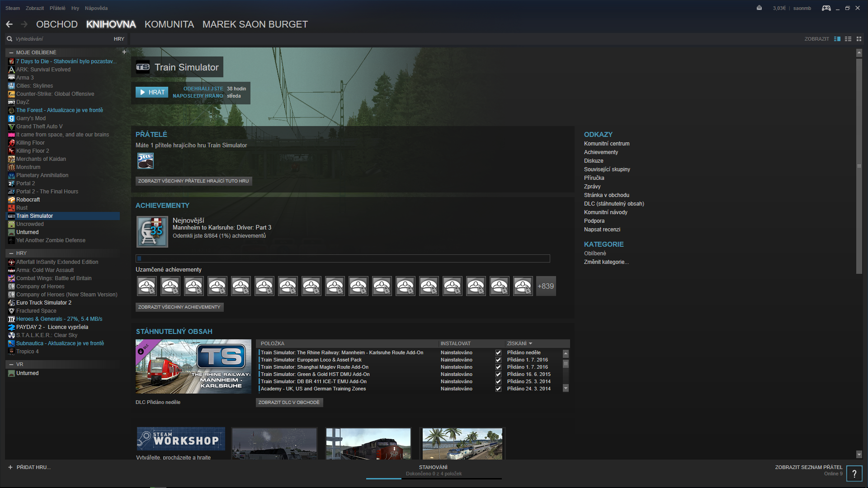
Task: Switch library to list view
Action: [x=848, y=39]
